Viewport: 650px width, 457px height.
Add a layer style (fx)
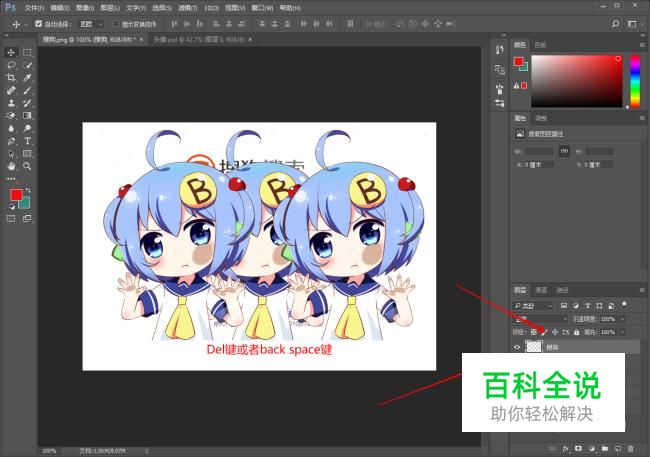point(566,449)
